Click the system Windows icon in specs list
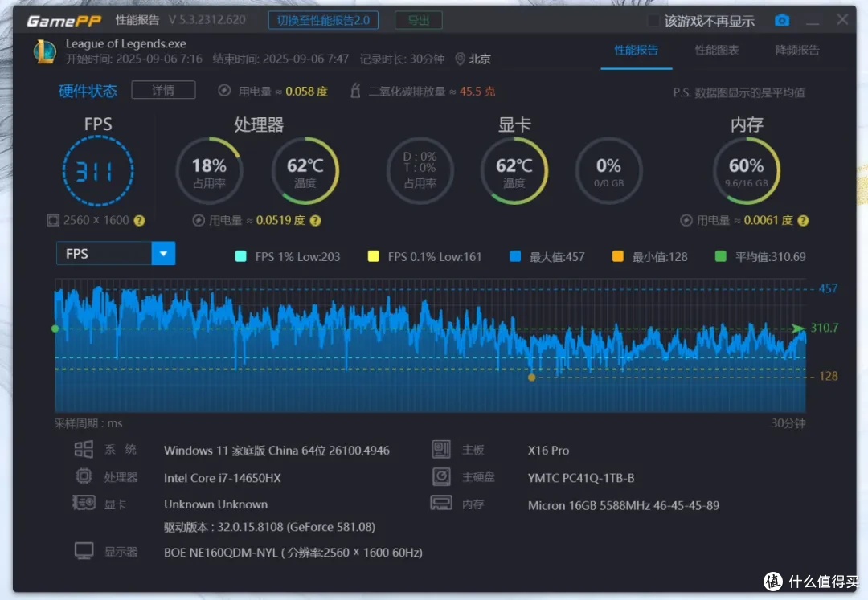Image resolution: width=868 pixels, height=600 pixels. point(84,449)
